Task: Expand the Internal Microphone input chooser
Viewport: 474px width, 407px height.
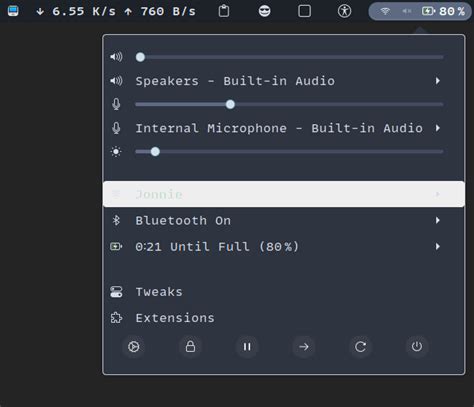Action: click(x=284, y=128)
